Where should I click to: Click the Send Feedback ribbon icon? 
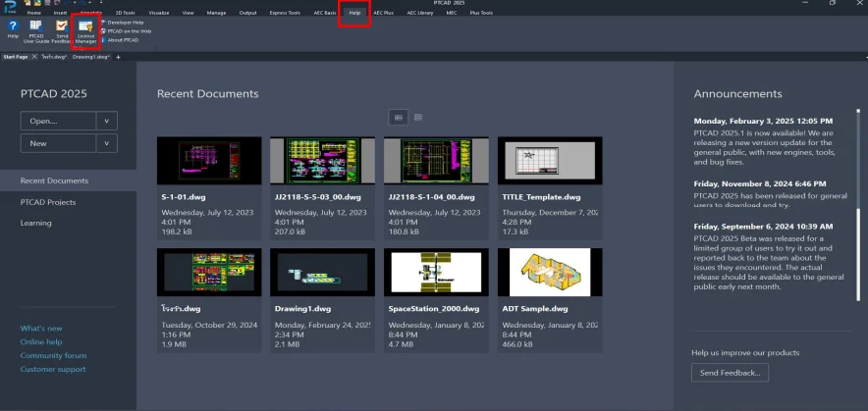point(62,31)
